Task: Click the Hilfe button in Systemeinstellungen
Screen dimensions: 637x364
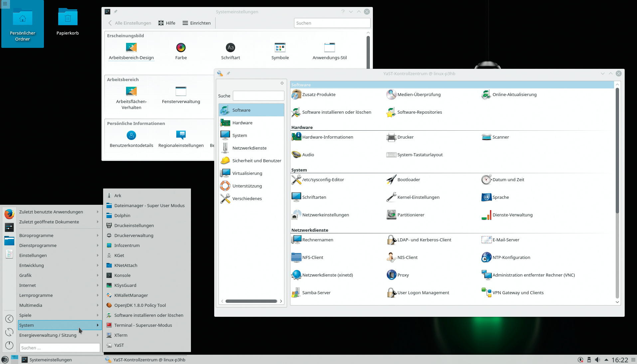Action: click(167, 23)
